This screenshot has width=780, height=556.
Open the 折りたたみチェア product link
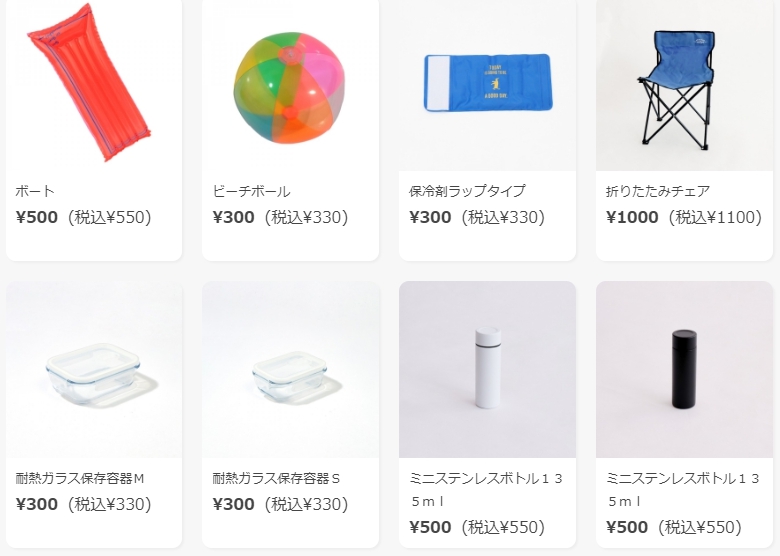click(658, 191)
